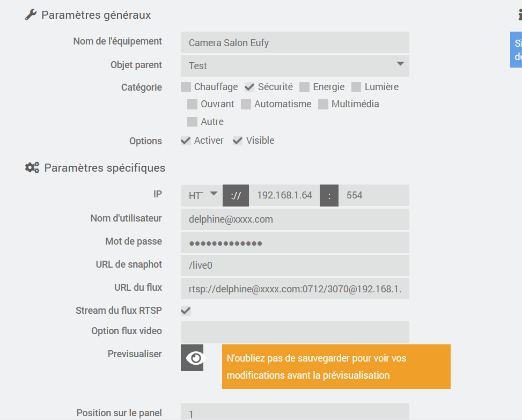Enable the Chauffage category checkbox

pyautogui.click(x=186, y=87)
